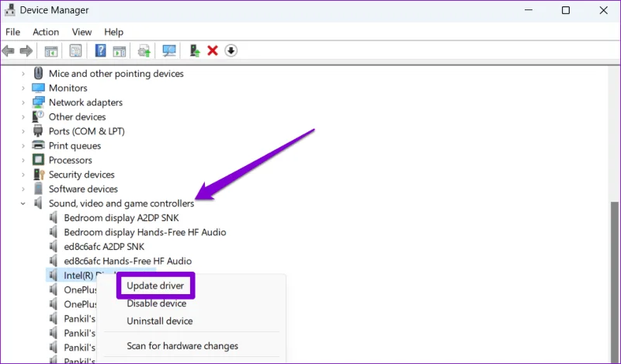Open the File menu
The height and width of the screenshot is (364, 621).
[x=12, y=32]
